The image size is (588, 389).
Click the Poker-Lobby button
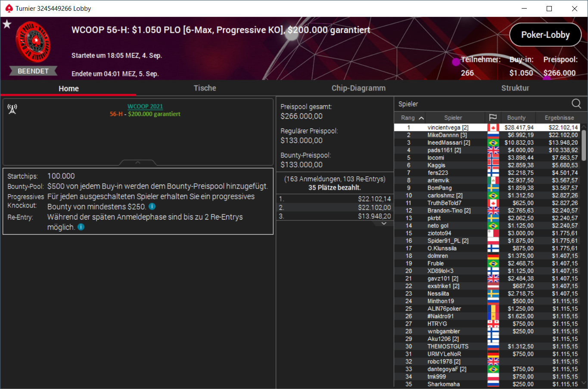pos(545,35)
